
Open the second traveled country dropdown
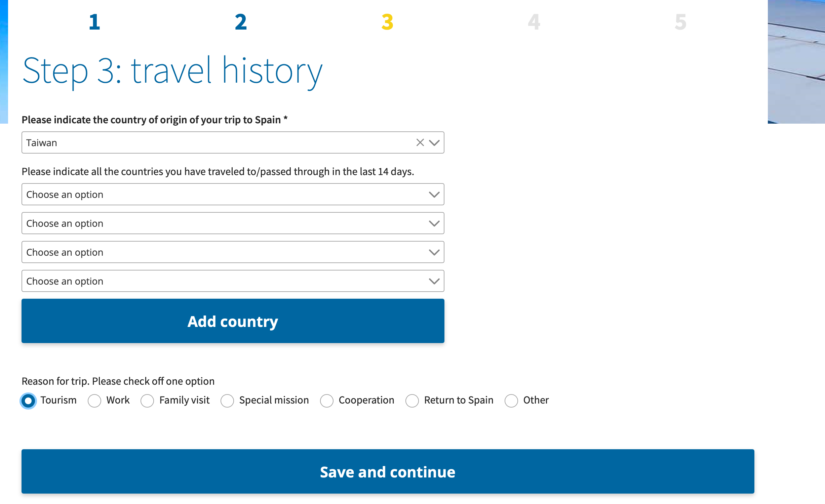pos(233,223)
